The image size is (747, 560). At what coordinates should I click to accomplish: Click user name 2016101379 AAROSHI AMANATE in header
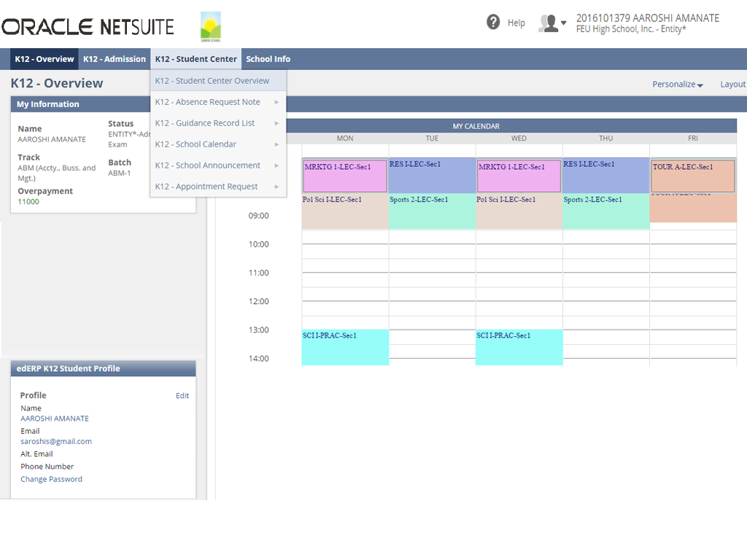tap(648, 18)
